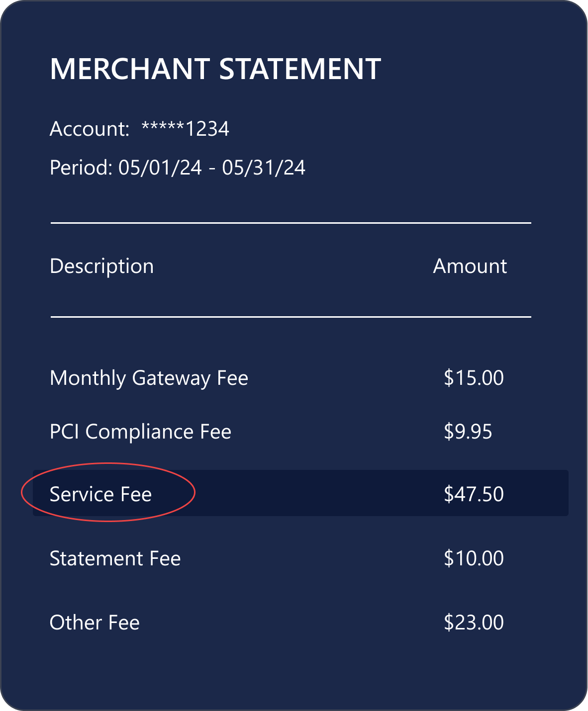Click the $9.95 compliance fee amount
Viewport: 588px width, 711px height.
468,432
